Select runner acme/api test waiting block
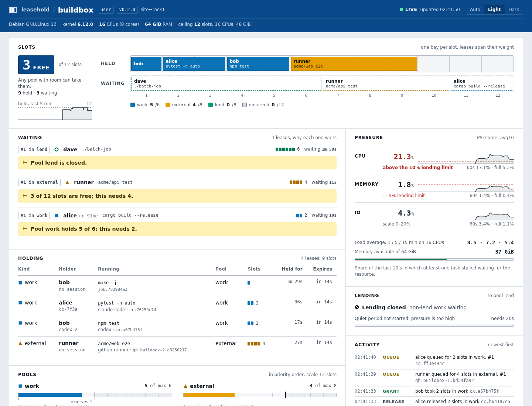532x406 pixels. (386, 84)
